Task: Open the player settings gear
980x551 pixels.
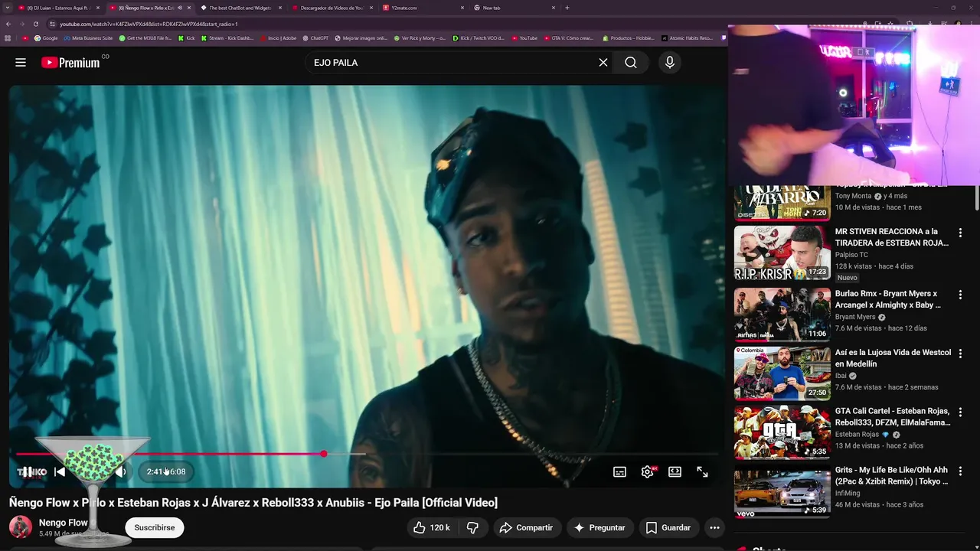Action: [x=648, y=472]
